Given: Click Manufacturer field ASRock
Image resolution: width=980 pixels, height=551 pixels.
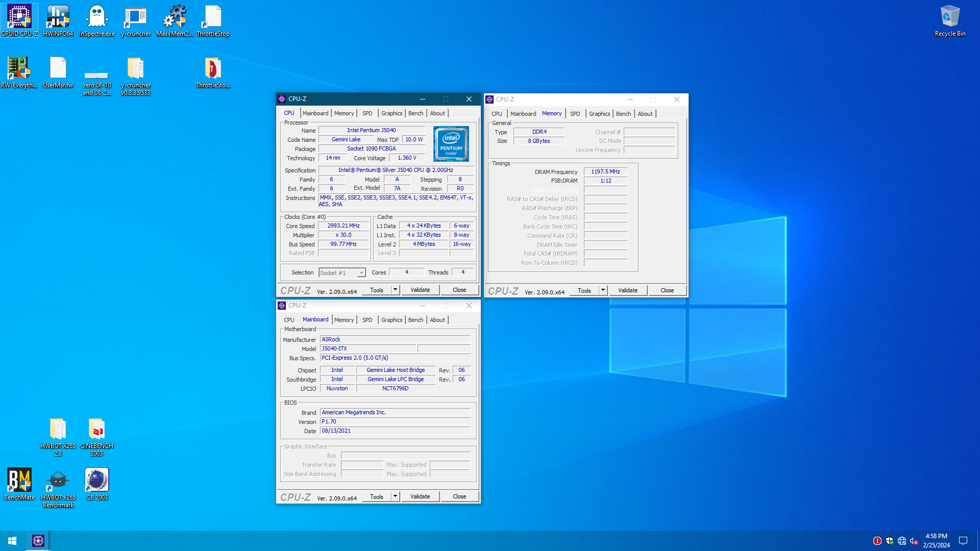Looking at the screenshot, I should coord(395,339).
